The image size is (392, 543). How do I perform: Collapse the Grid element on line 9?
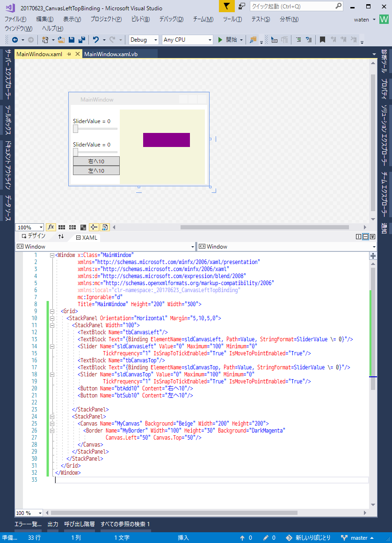click(x=52, y=311)
